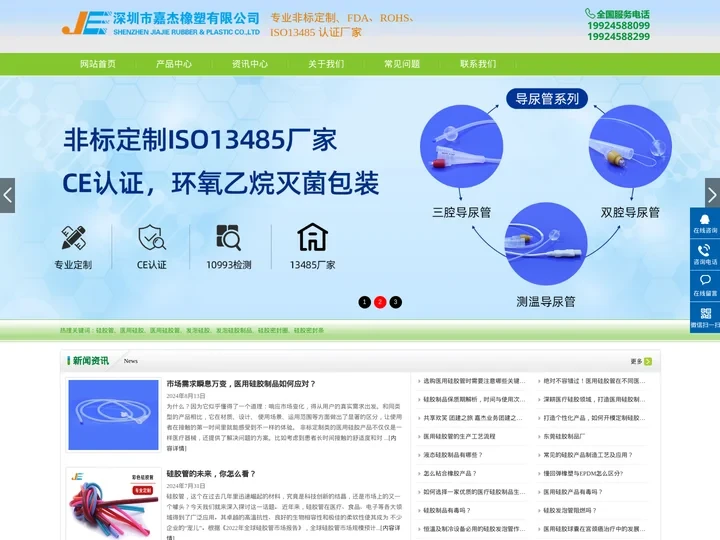
Task: Open news item 硅胶发泡管阻燃吗？
Action: click(x=570, y=510)
